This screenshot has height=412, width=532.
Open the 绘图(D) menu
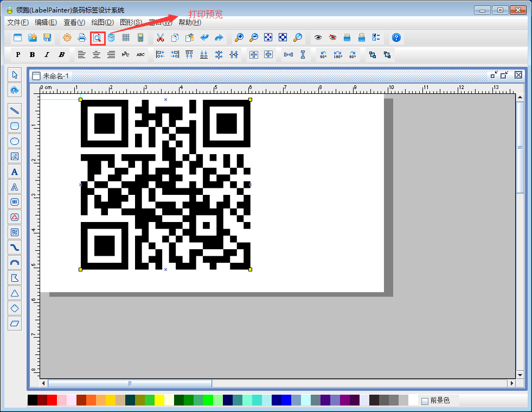pyautogui.click(x=102, y=22)
